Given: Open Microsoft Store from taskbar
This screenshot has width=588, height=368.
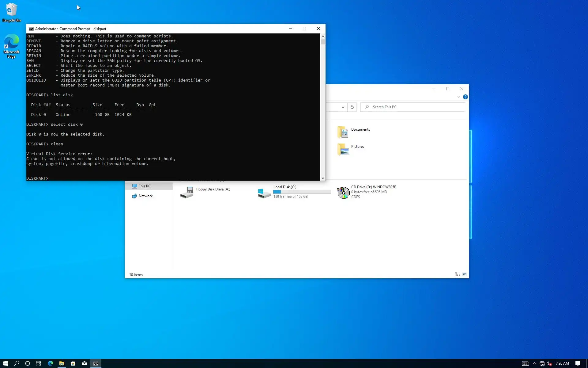Looking at the screenshot, I should point(73,363).
